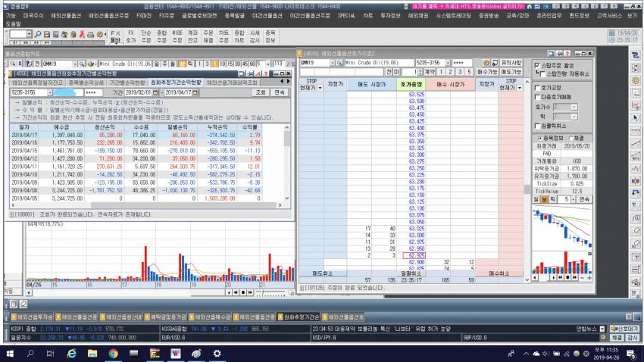
Task: Enable 스탑잔량 자동취소 checkbox
Action: 542,74
